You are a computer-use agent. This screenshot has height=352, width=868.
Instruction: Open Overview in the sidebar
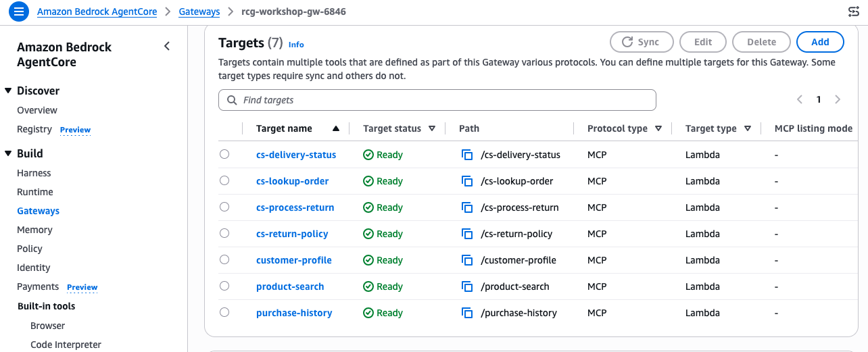pos(37,110)
